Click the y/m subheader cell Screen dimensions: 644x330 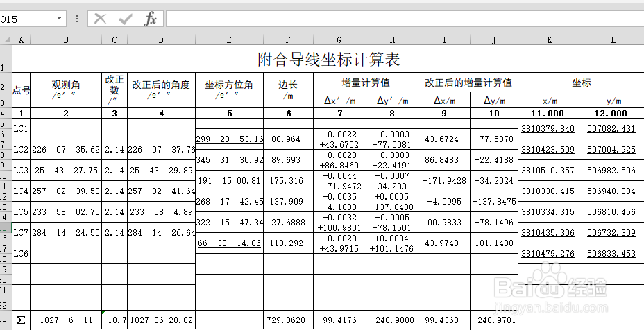[613, 100]
